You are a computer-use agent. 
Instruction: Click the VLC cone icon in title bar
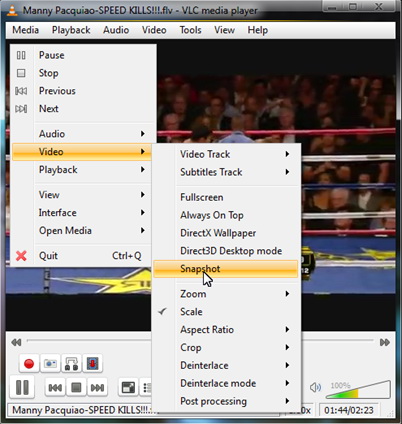(x=12, y=10)
